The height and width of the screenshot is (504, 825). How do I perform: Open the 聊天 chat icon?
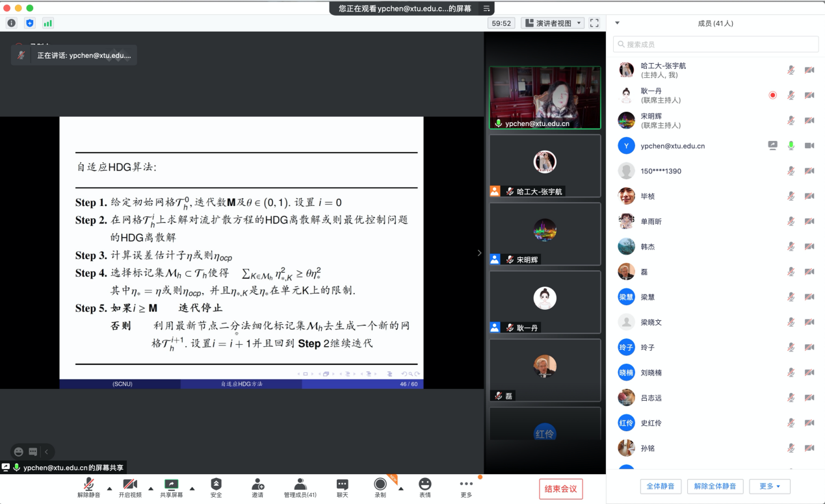coord(342,485)
